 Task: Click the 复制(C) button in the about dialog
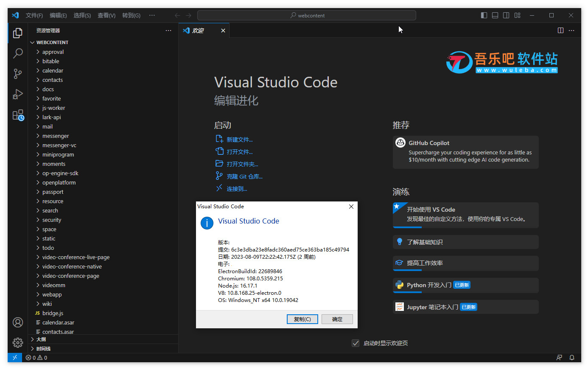[x=302, y=319]
